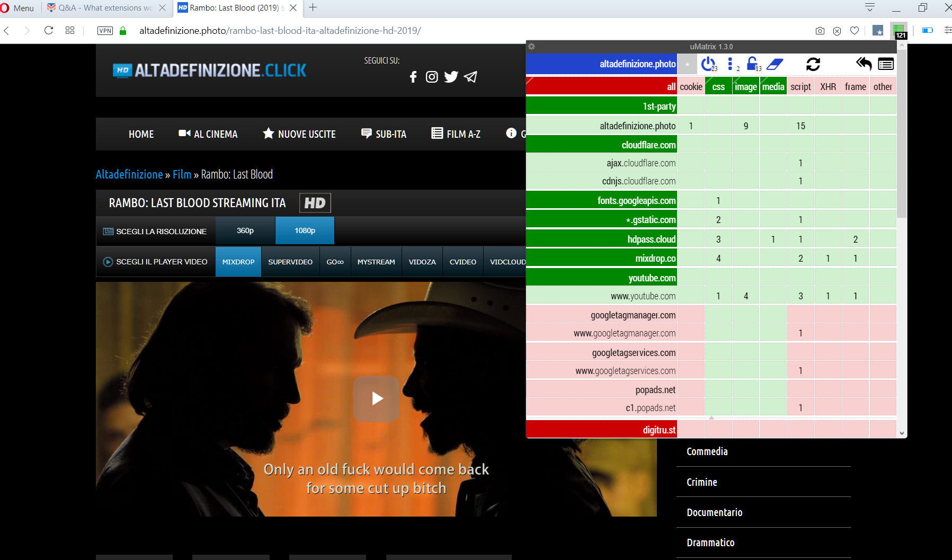The image size is (952, 560).
Task: Open the FILM A-Z menu item
Action: pyautogui.click(x=456, y=134)
